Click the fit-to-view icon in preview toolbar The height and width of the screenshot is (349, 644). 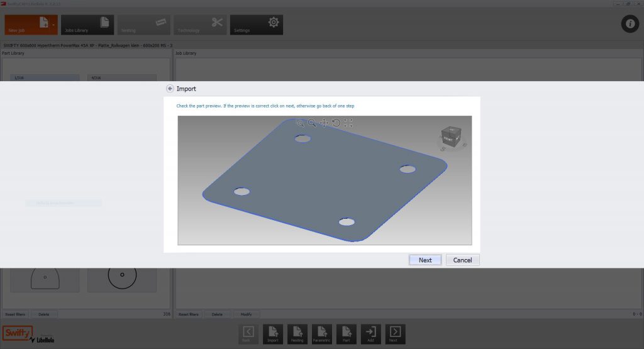pyautogui.click(x=348, y=123)
